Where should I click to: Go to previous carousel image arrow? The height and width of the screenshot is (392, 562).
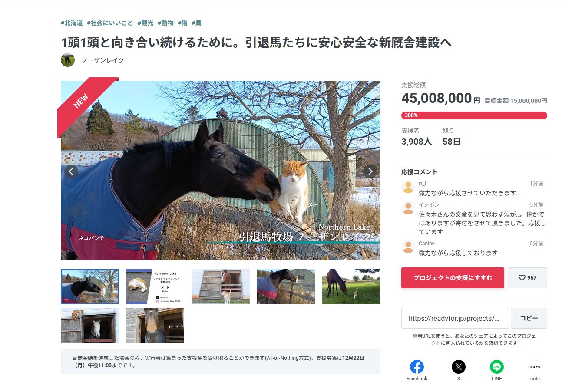click(x=71, y=171)
